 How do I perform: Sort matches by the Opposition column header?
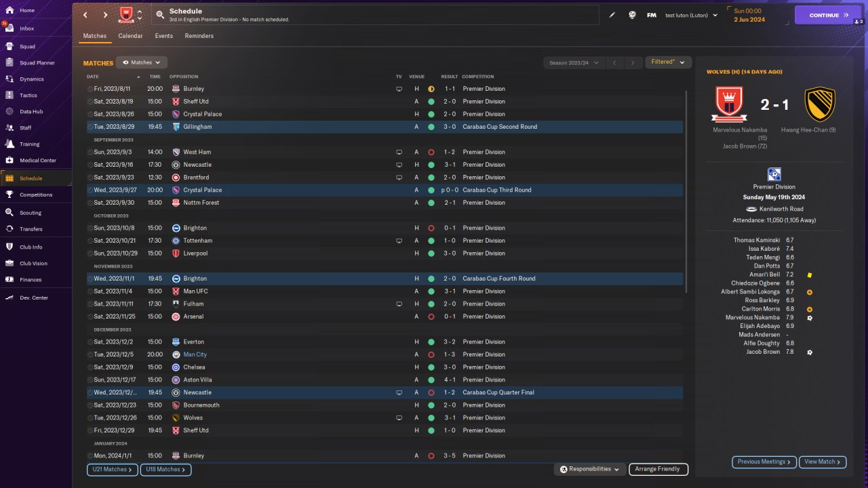(183, 77)
